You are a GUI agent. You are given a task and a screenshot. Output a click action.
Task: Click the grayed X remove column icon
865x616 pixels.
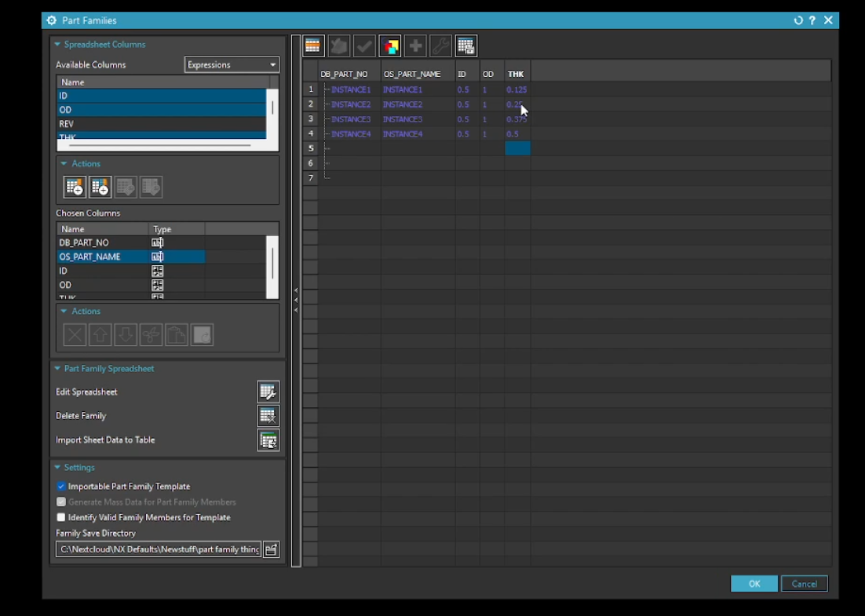coord(75,335)
